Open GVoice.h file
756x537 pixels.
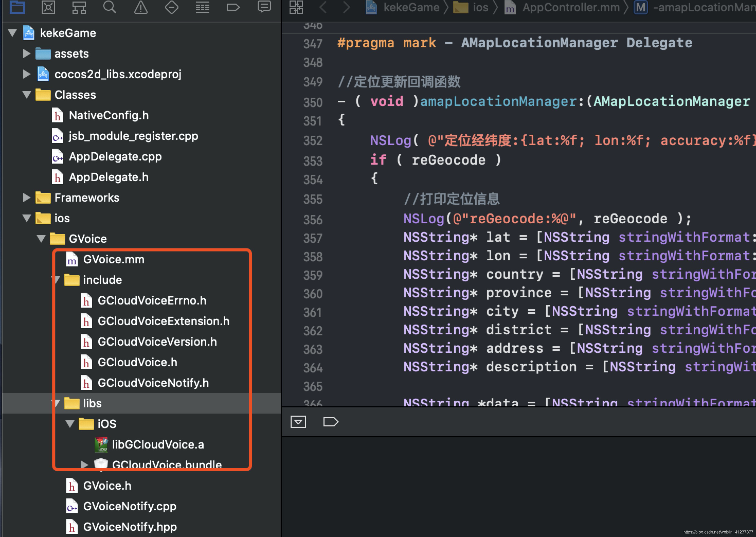coord(107,485)
